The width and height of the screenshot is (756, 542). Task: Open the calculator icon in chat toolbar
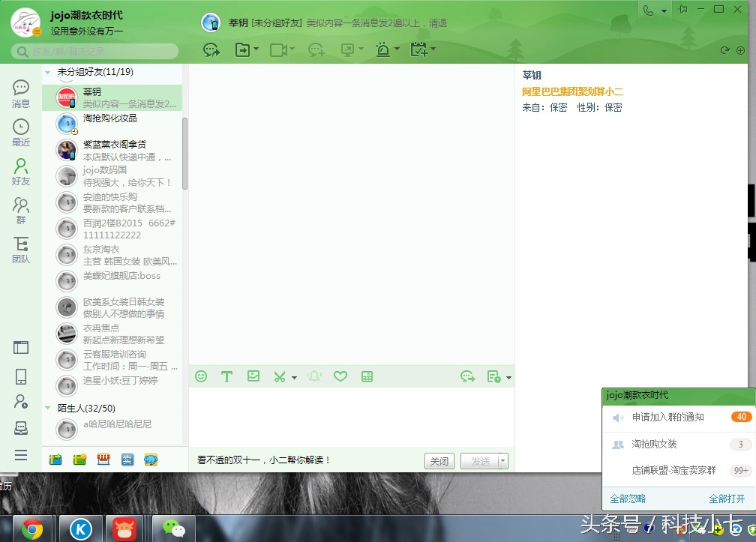tap(367, 376)
